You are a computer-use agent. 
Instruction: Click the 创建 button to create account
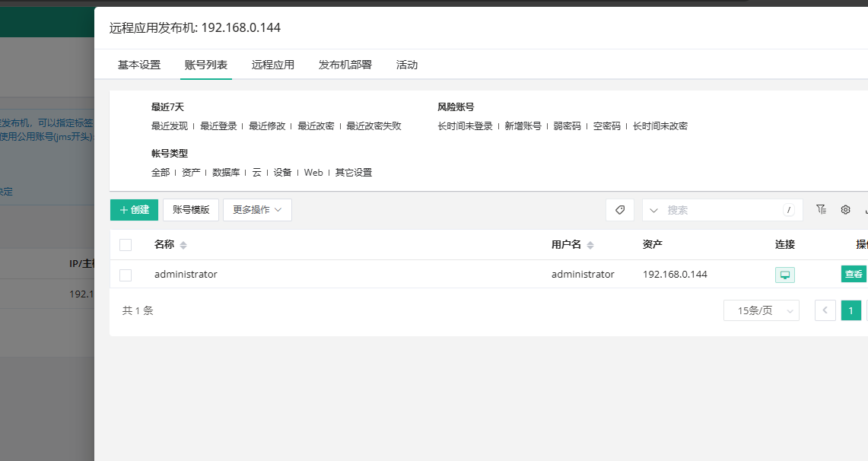134,210
